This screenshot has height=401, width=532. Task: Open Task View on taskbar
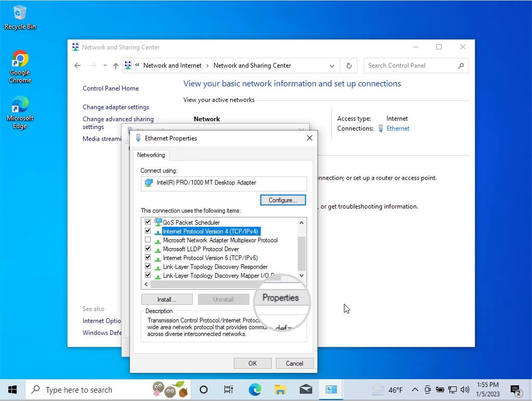229,390
